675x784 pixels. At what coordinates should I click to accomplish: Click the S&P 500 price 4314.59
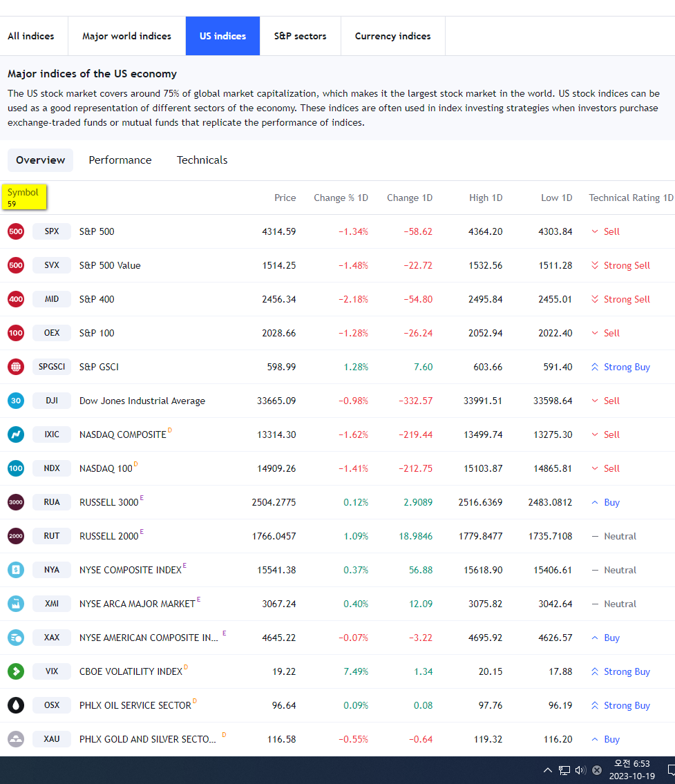click(x=278, y=232)
